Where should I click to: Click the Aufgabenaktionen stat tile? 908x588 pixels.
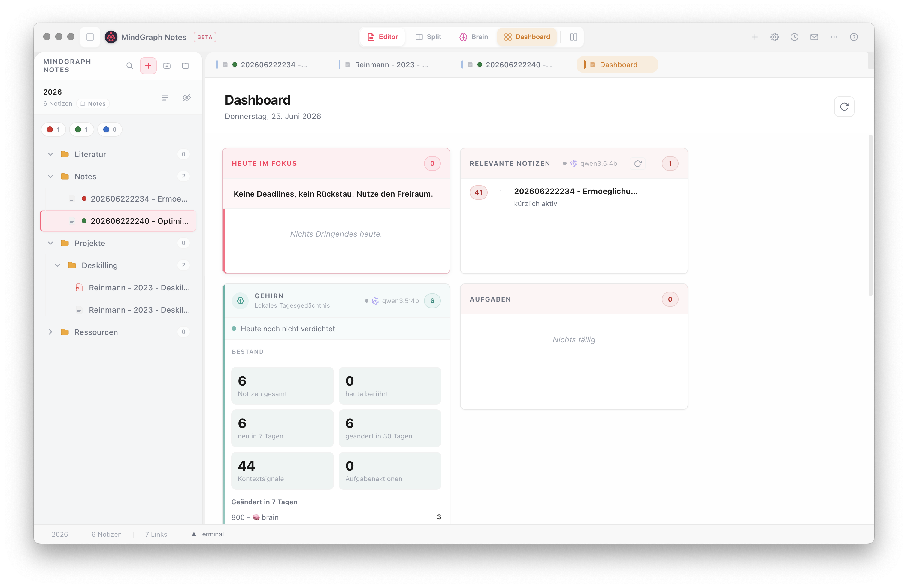pyautogui.click(x=390, y=471)
